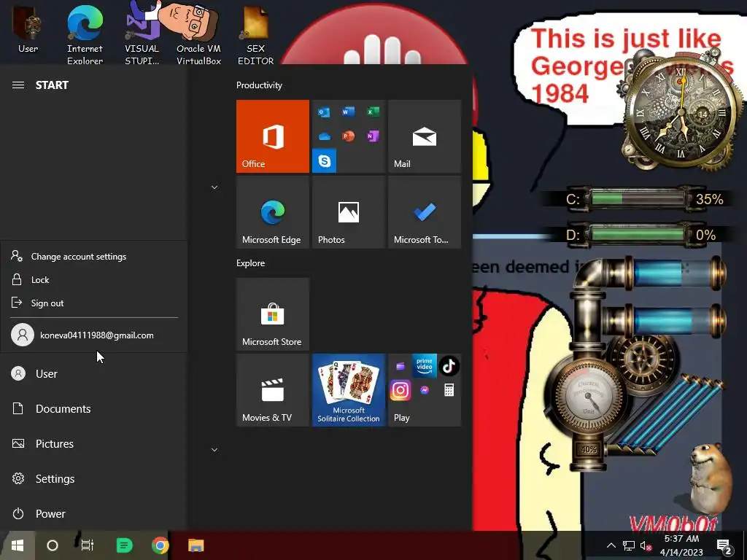Open the Photos tile

[x=348, y=212]
